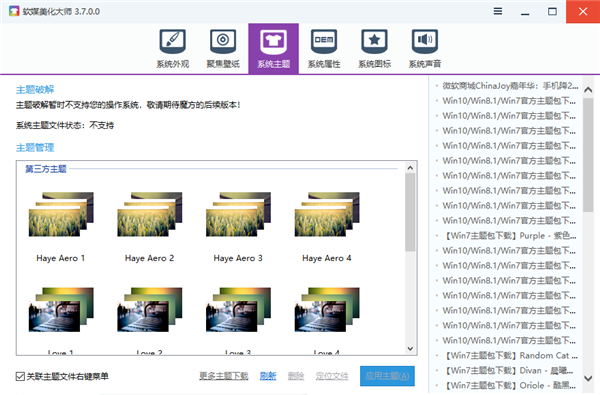Click news panel scroll down arrow
600x395 pixels.
click(x=589, y=378)
